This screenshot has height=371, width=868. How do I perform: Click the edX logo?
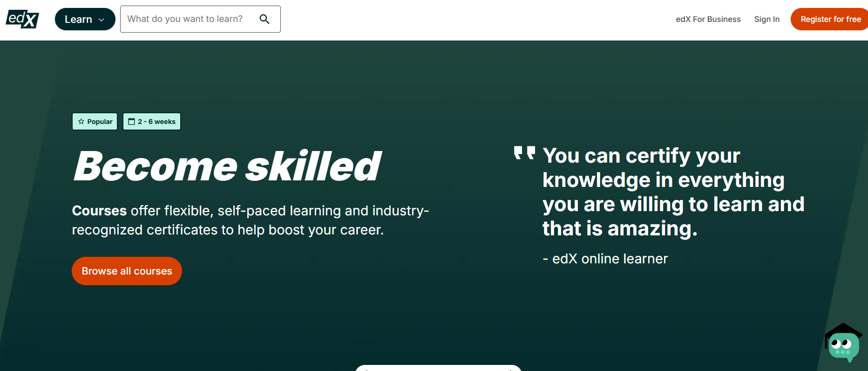(x=22, y=19)
